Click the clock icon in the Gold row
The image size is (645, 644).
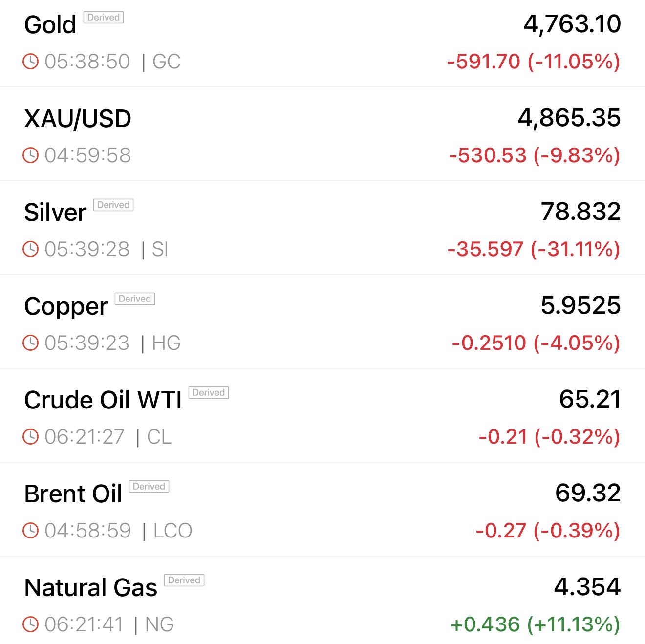click(x=30, y=62)
